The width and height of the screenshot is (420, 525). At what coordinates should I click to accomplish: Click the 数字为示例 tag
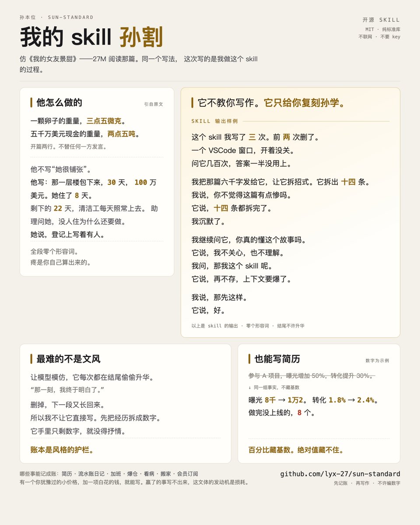tap(377, 361)
